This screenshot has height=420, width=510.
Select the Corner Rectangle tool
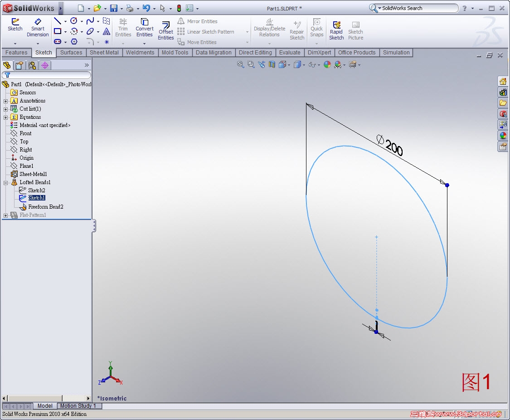(58, 32)
